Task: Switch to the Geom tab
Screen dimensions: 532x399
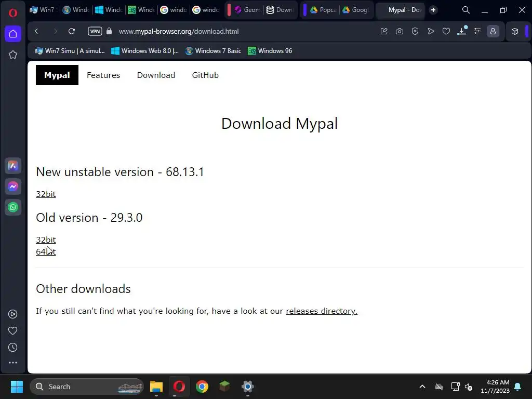Action: coord(248,10)
